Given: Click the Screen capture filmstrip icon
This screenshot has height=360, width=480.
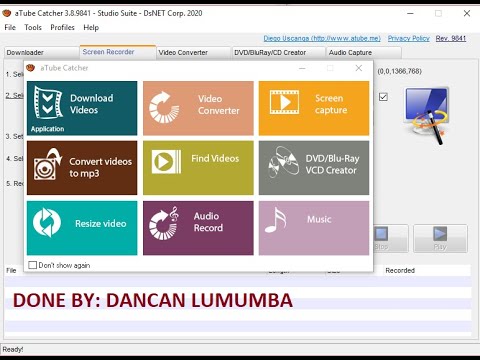Looking at the screenshot, I should tap(284, 102).
